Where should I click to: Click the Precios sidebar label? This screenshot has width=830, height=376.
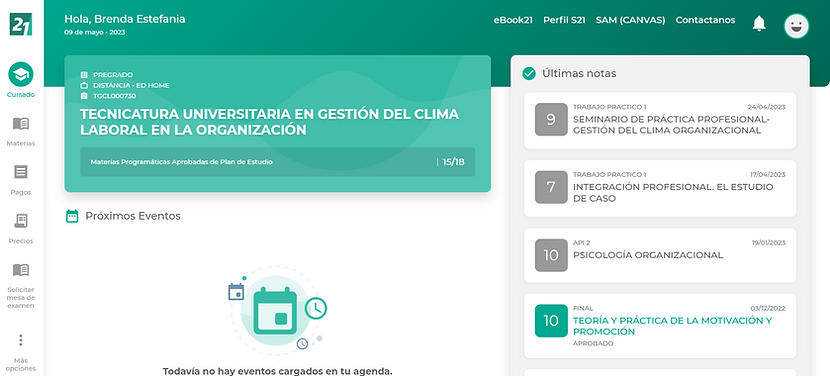click(x=21, y=241)
